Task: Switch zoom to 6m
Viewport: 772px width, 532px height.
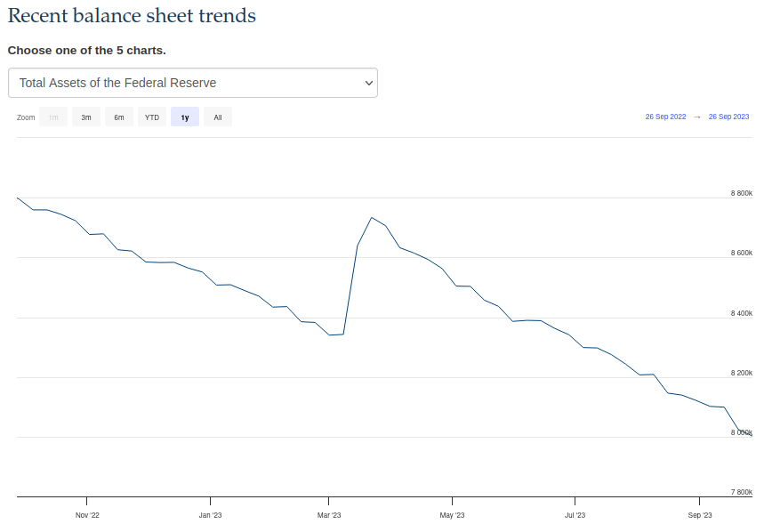Action: click(x=119, y=117)
